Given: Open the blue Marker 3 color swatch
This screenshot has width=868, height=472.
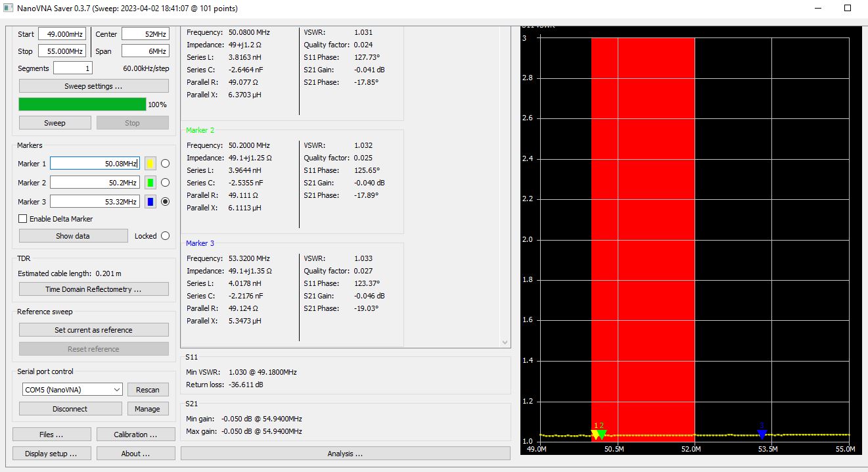Looking at the screenshot, I should [150, 202].
